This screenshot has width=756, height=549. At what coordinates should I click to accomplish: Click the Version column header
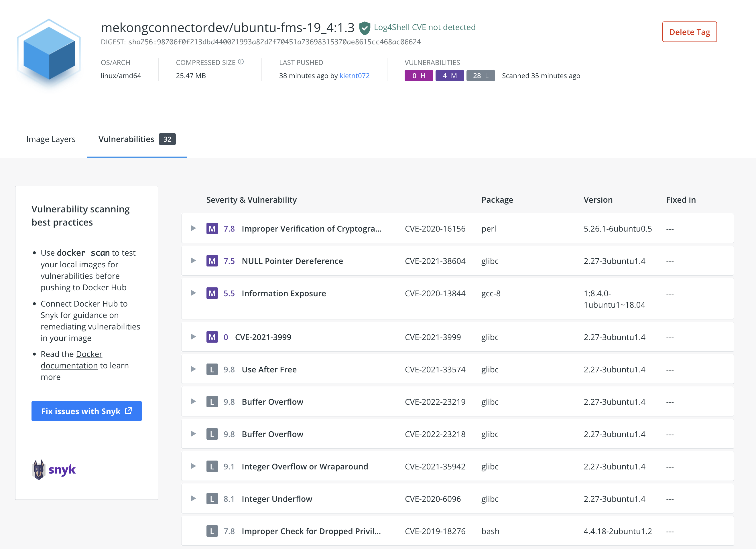tap(598, 200)
